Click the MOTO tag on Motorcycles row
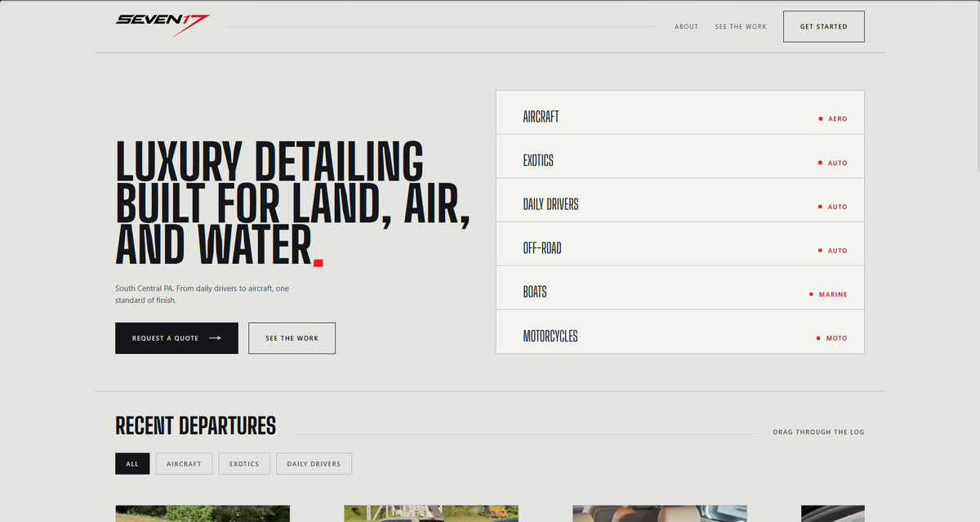 (x=832, y=338)
